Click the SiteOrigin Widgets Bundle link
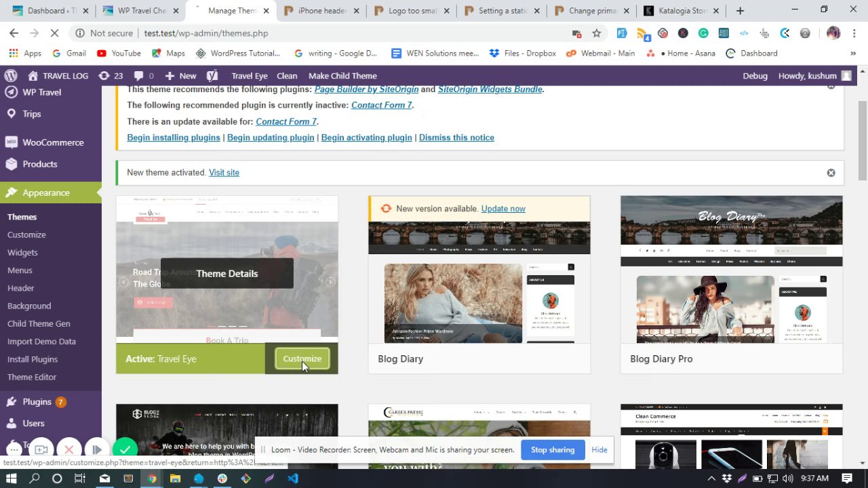The height and width of the screenshot is (488, 868). tap(490, 89)
